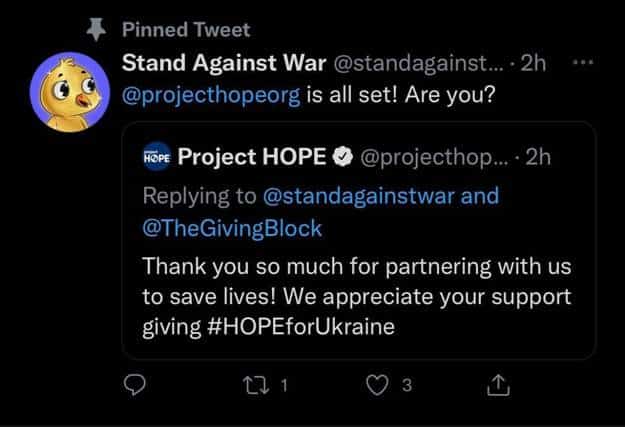Click the main tweet's 2h timestamp
Screen dimensions: 625x427
click(536, 64)
